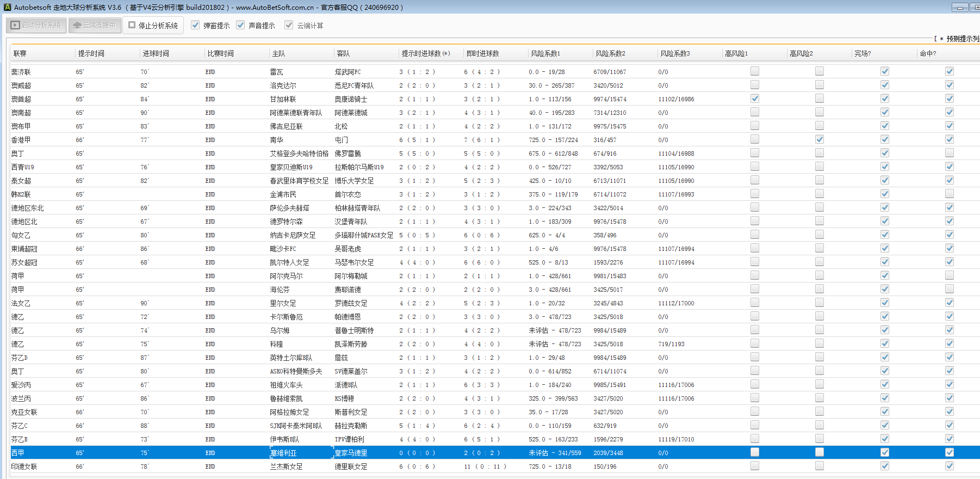This screenshot has width=980, height=479.
Task: Sort by the 联赛 column header
Action: 20,53
